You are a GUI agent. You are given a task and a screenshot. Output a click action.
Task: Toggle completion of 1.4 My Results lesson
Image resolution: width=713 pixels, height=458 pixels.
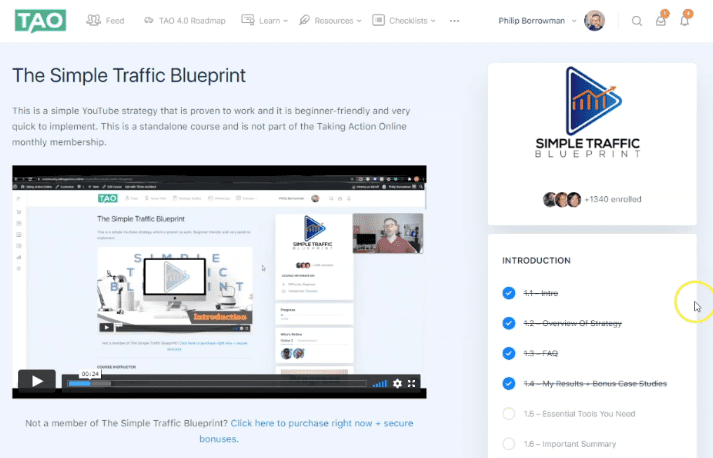pos(509,383)
